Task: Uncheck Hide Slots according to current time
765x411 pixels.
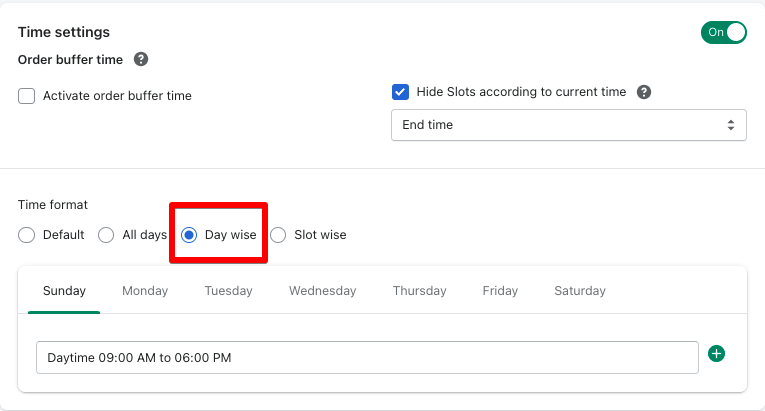Action: tap(400, 92)
